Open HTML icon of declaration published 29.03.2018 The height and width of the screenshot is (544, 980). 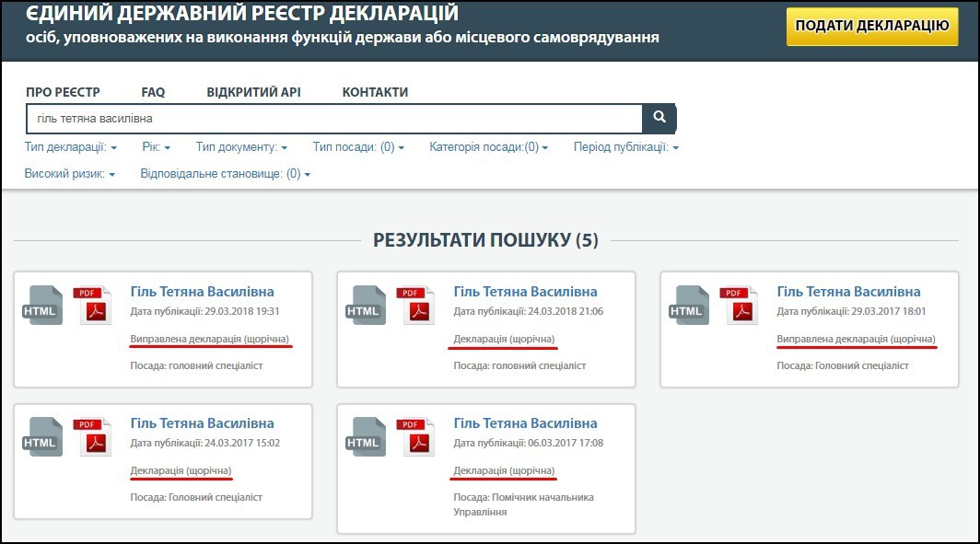pyautogui.click(x=41, y=306)
